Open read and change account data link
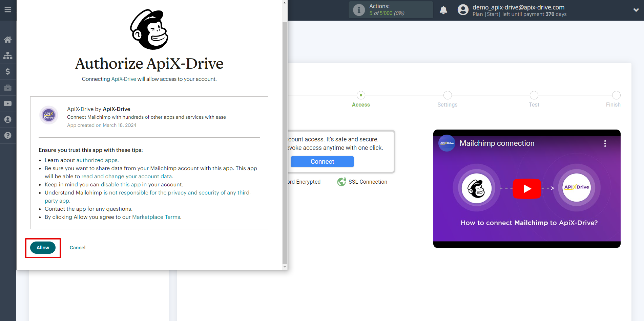 pos(127,176)
